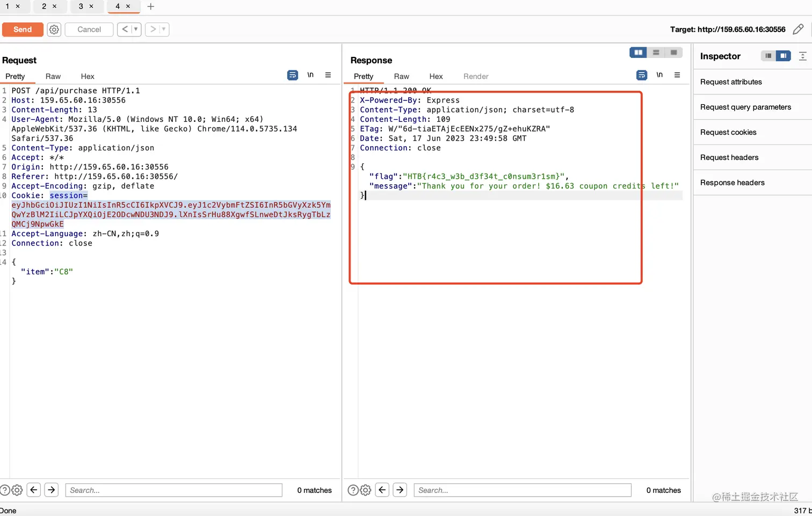Image resolution: width=812 pixels, height=516 pixels.
Task: Expand Request headers section
Action: tap(752, 158)
